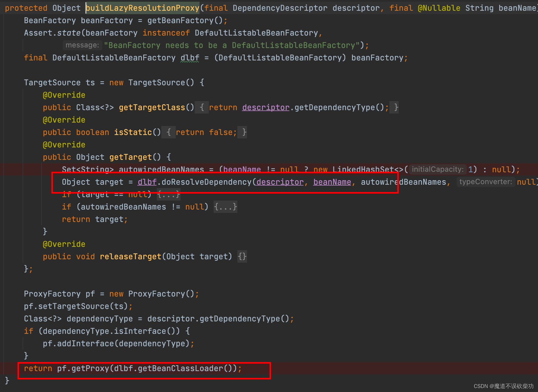Click the dlbf variable declaration with squiggly underline
Image resolution: width=538 pixels, height=392 pixels.
(190, 58)
